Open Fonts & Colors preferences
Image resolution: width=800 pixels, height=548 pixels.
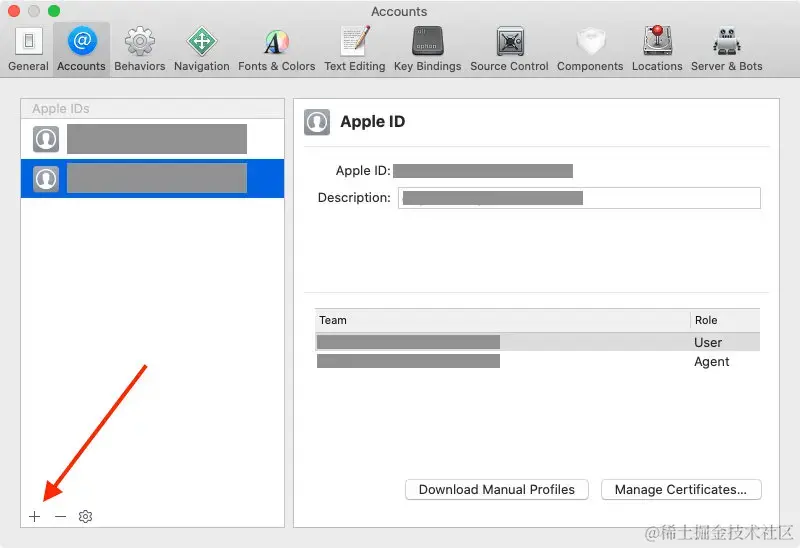click(x=277, y=49)
